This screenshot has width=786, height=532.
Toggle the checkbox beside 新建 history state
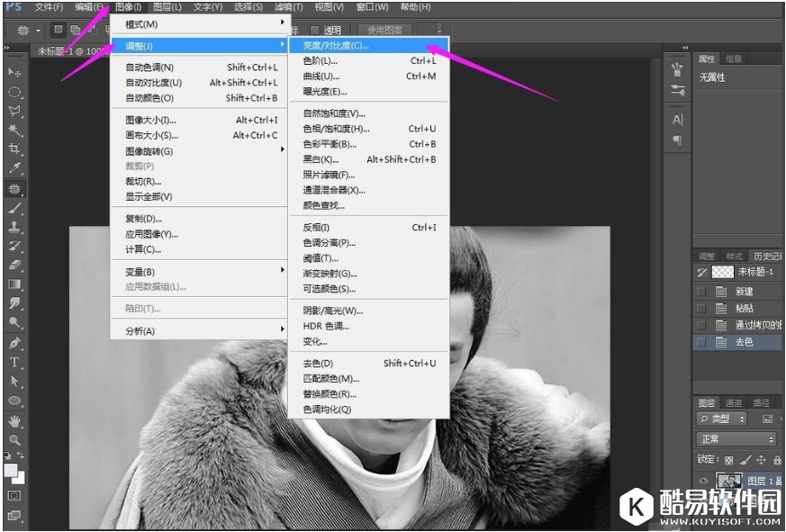click(701, 292)
